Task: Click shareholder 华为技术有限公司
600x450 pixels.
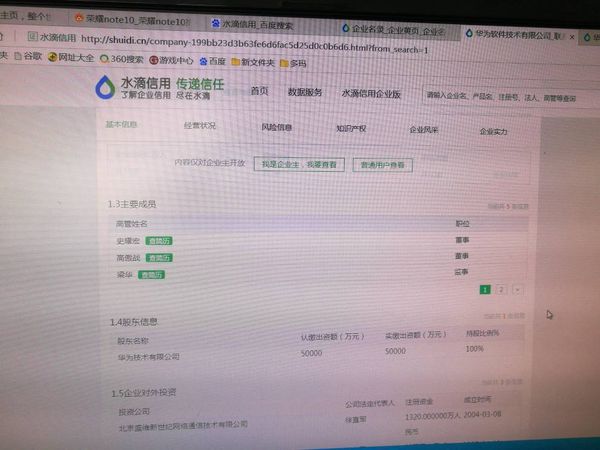Action: coord(148,357)
